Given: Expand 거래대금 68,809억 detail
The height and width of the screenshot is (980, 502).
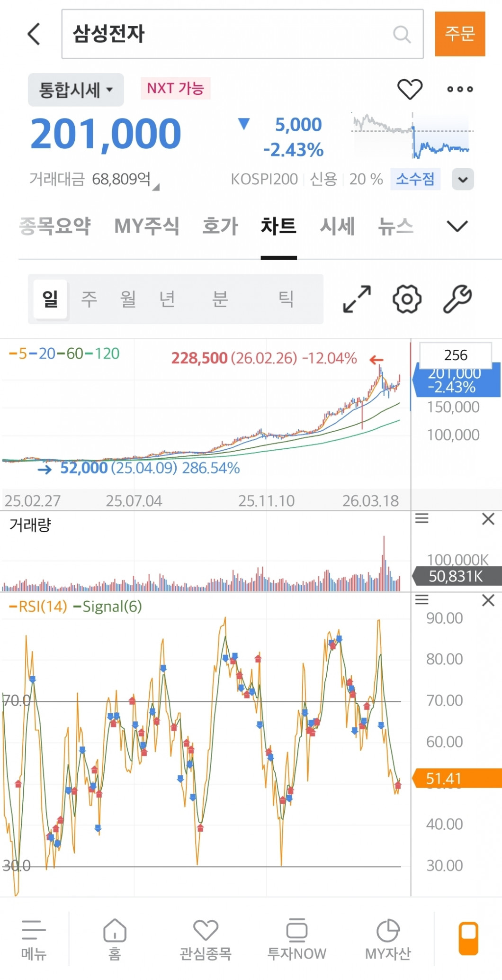Looking at the screenshot, I should 94,179.
